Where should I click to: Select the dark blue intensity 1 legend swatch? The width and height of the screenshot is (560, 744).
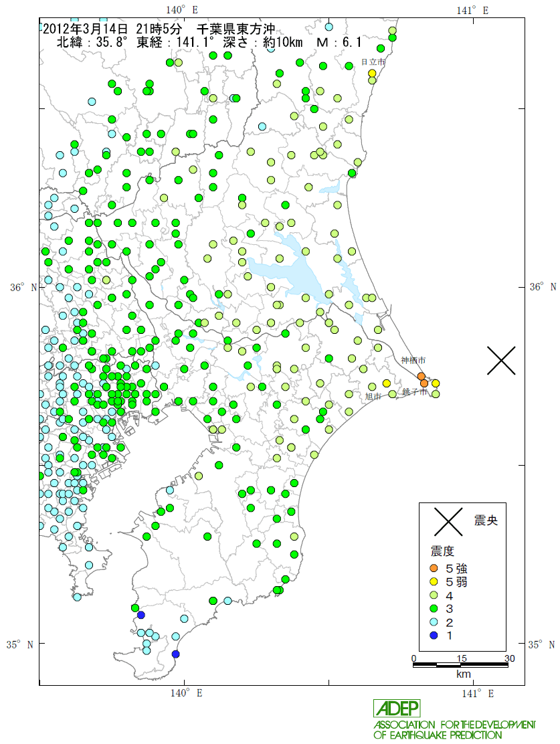pyautogui.click(x=434, y=636)
